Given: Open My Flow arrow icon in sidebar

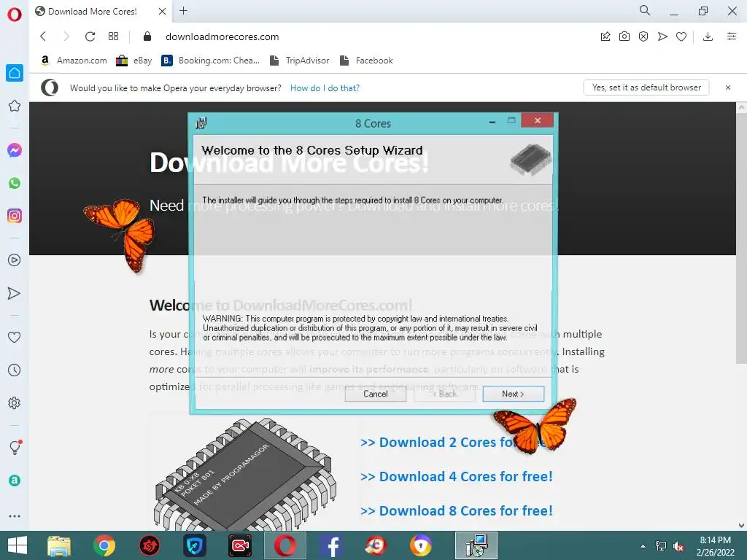Looking at the screenshot, I should pos(15,293).
